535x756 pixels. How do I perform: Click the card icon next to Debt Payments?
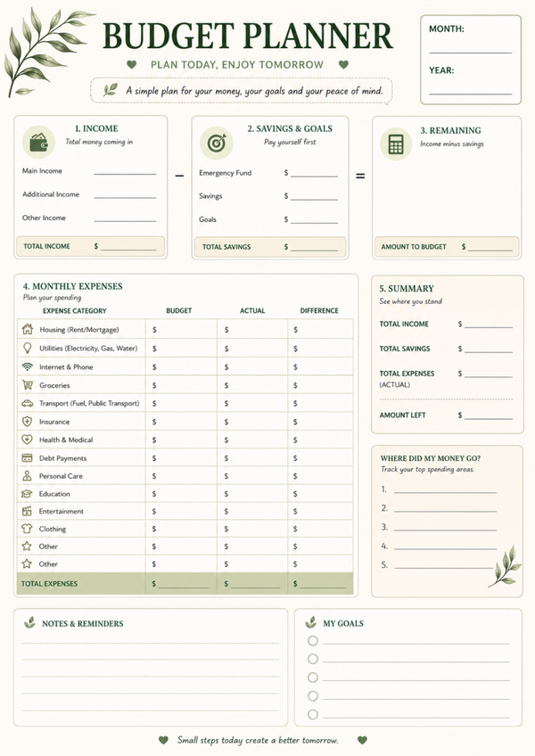point(28,458)
